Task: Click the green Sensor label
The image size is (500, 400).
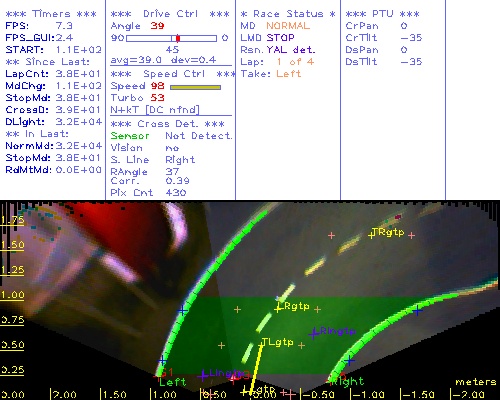Action: click(x=130, y=136)
